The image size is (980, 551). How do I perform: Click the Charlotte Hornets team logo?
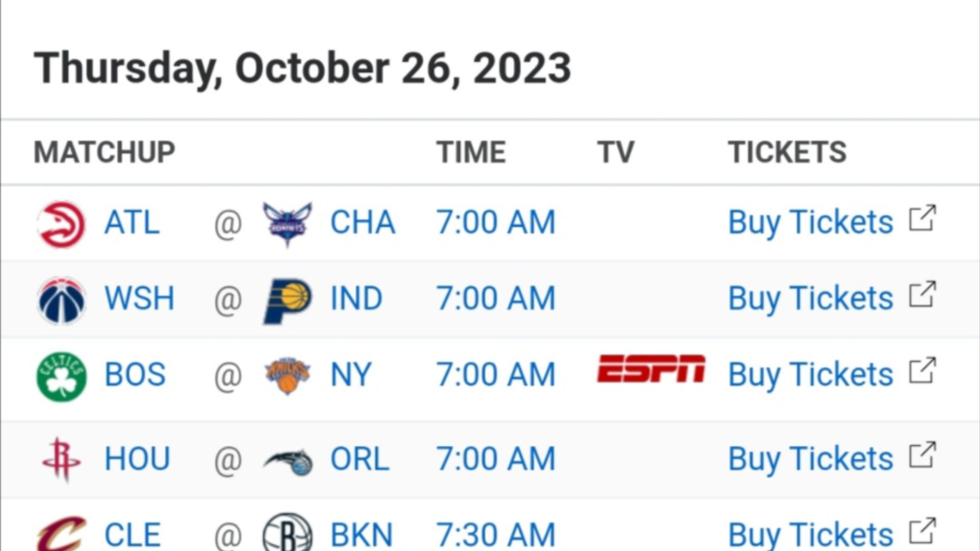[x=287, y=224]
